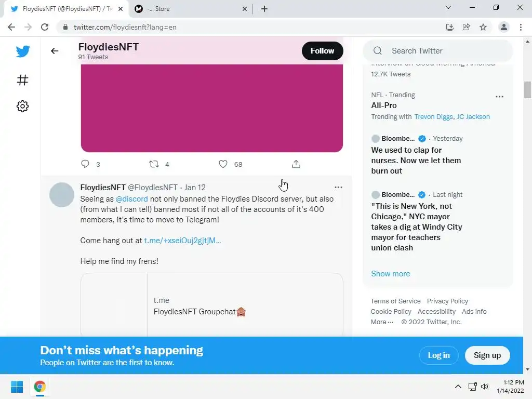Close the Store tab
The image size is (532, 399).
click(x=245, y=9)
